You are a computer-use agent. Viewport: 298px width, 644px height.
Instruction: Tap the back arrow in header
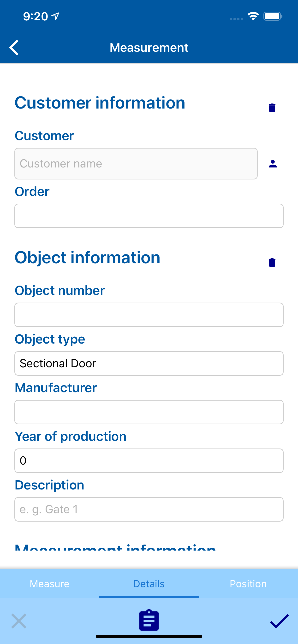[14, 47]
